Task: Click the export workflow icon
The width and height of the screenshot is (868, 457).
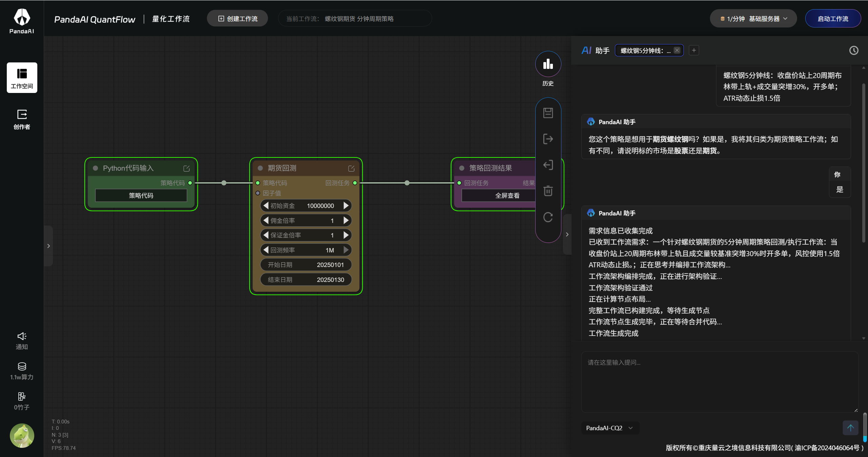Action: click(x=548, y=139)
